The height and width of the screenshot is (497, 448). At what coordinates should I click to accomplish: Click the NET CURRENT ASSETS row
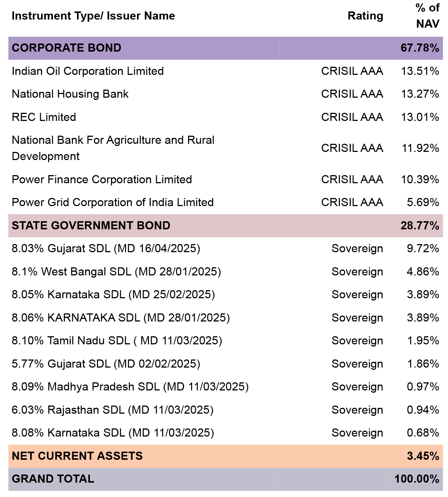point(225,456)
